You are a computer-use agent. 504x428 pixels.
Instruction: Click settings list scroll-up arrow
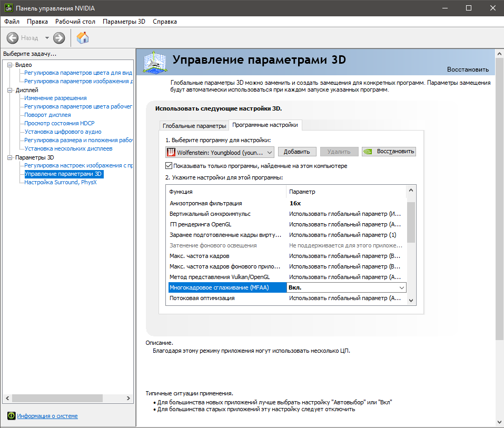point(411,190)
